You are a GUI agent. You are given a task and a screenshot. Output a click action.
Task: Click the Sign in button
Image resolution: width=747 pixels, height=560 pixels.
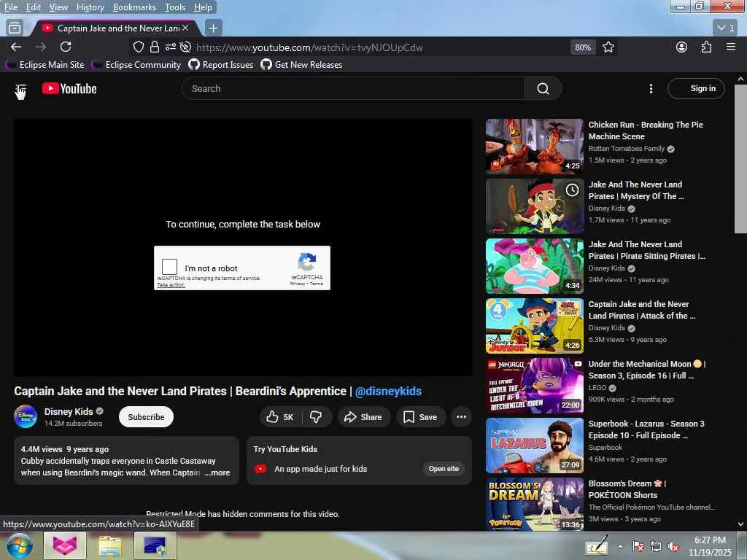696,88
